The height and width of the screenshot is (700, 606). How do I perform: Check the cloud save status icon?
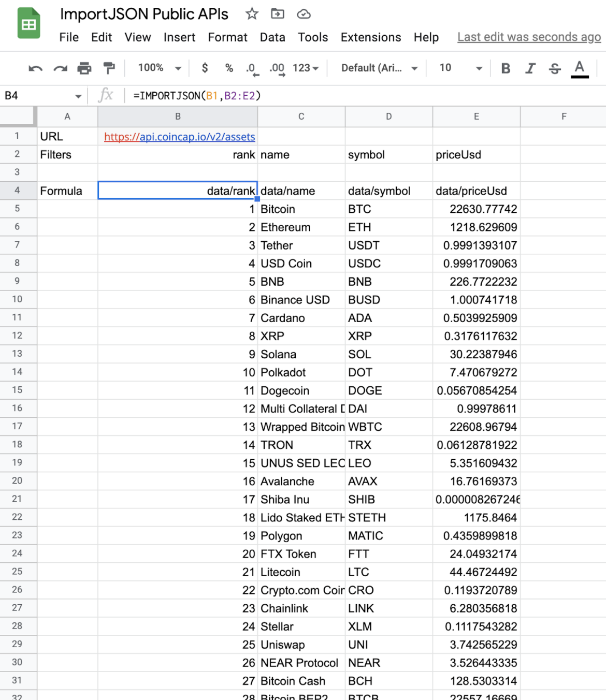[304, 14]
